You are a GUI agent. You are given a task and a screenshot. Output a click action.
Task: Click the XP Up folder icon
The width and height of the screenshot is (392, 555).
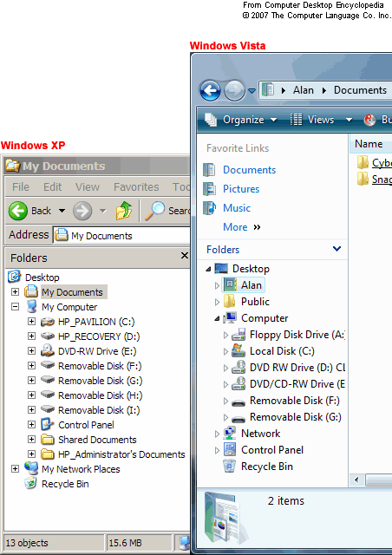pyautogui.click(x=124, y=211)
